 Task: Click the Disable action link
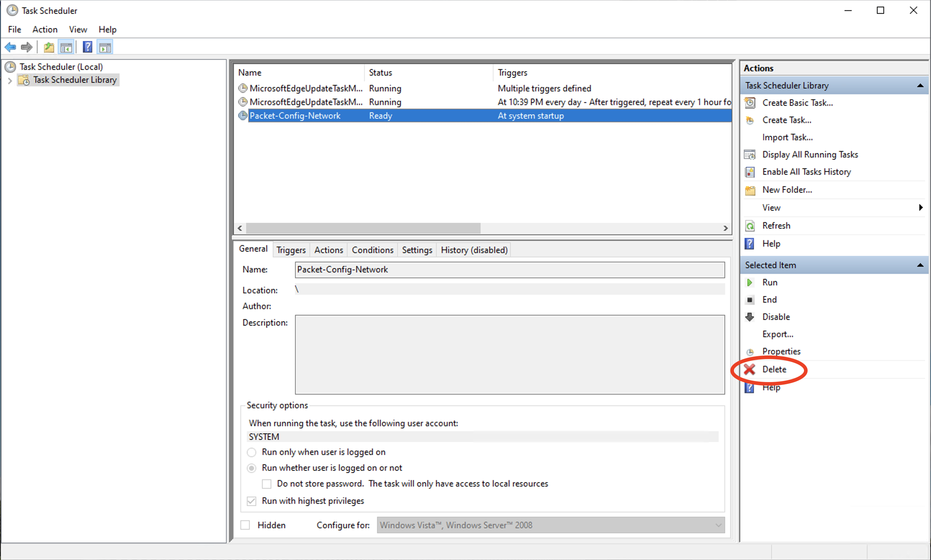click(x=776, y=317)
